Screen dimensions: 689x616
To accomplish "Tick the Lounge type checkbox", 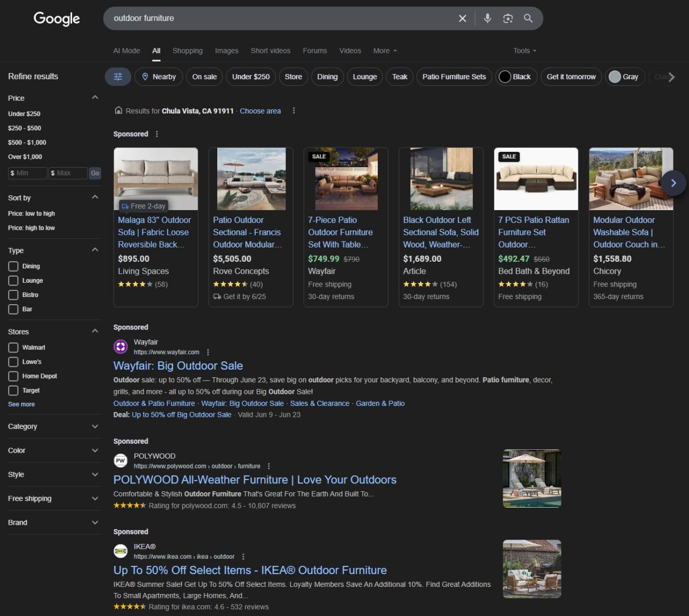I will (x=13, y=280).
